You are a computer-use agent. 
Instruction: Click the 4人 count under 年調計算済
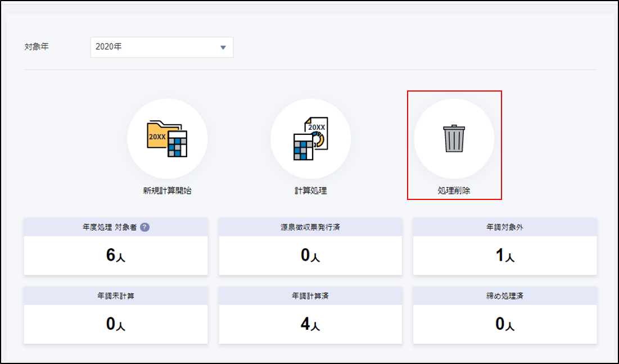[310, 324]
